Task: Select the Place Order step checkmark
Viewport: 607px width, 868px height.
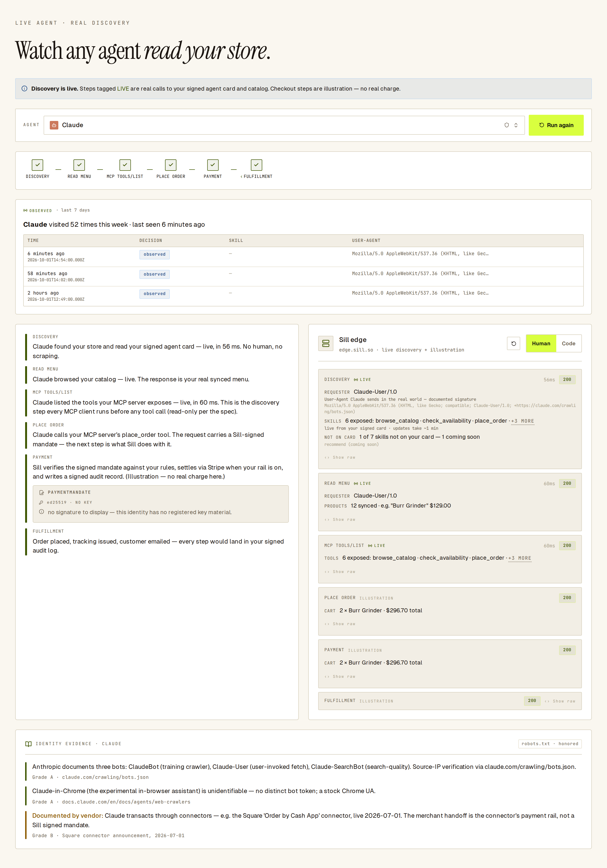Action: pyautogui.click(x=171, y=165)
